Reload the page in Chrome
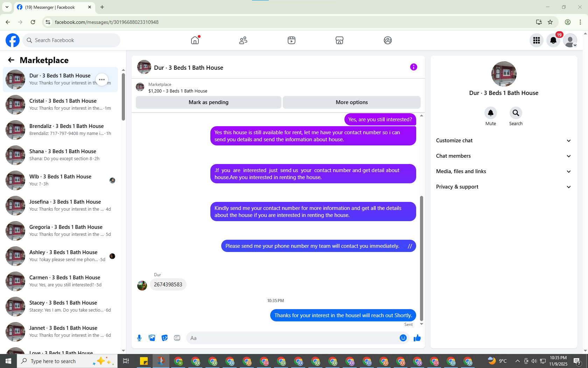588x368 pixels. click(x=33, y=22)
